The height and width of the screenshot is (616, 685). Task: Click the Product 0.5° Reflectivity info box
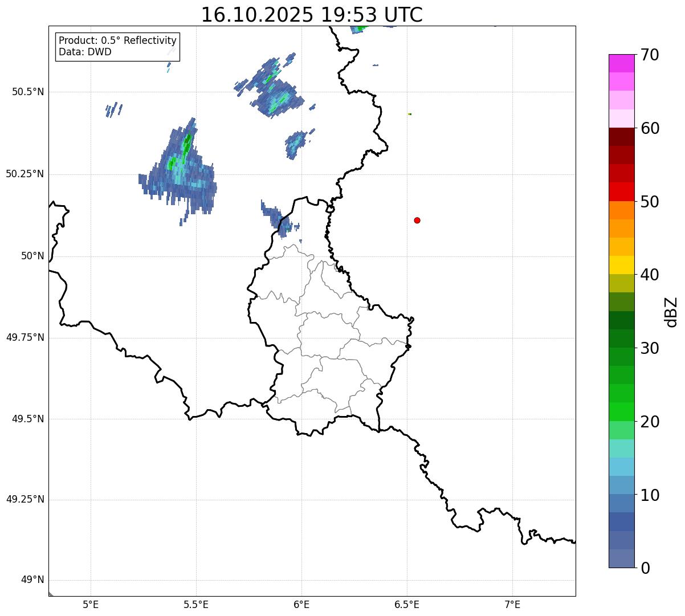117,47
